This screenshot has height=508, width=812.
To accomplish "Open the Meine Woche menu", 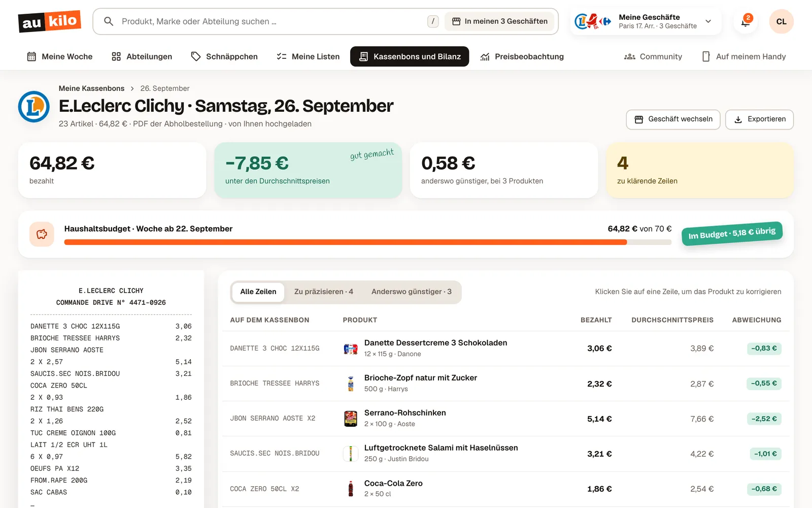I will tap(60, 56).
